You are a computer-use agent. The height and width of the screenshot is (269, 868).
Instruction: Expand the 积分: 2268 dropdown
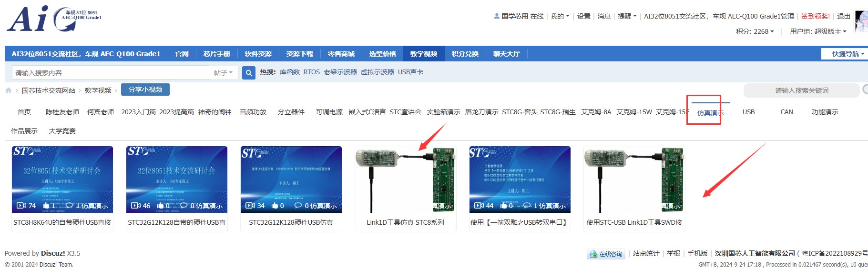(x=755, y=31)
